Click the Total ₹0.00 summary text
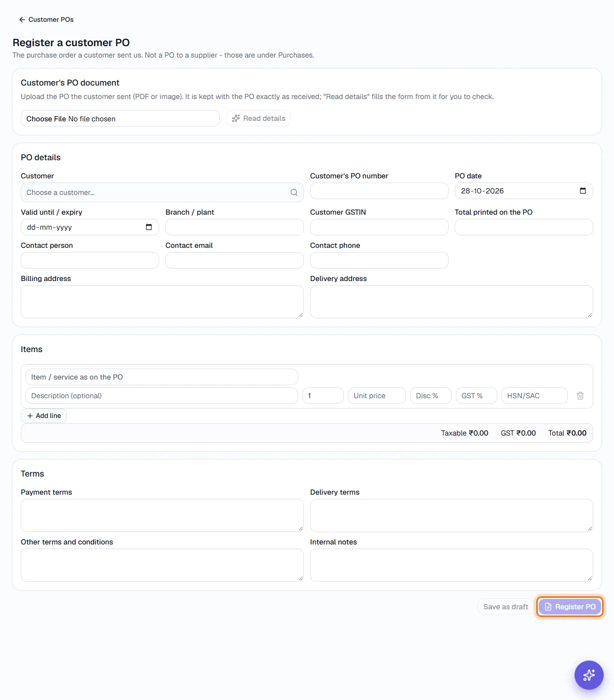This screenshot has width=614, height=700. pos(567,433)
